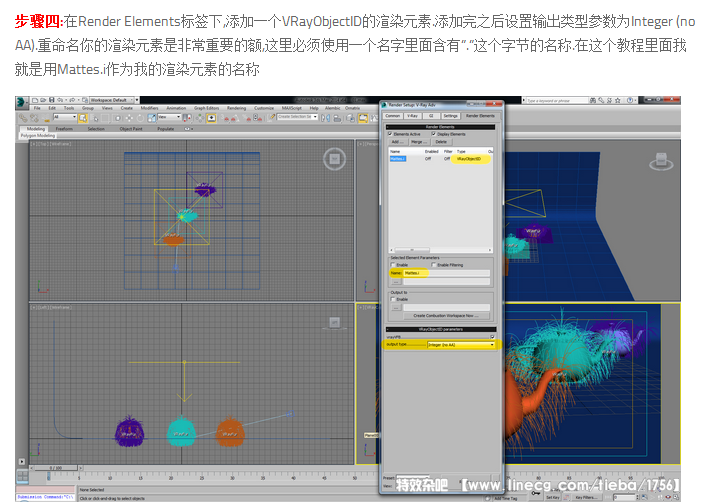Toggle the Window/Crossing selection icon

tap(117, 118)
